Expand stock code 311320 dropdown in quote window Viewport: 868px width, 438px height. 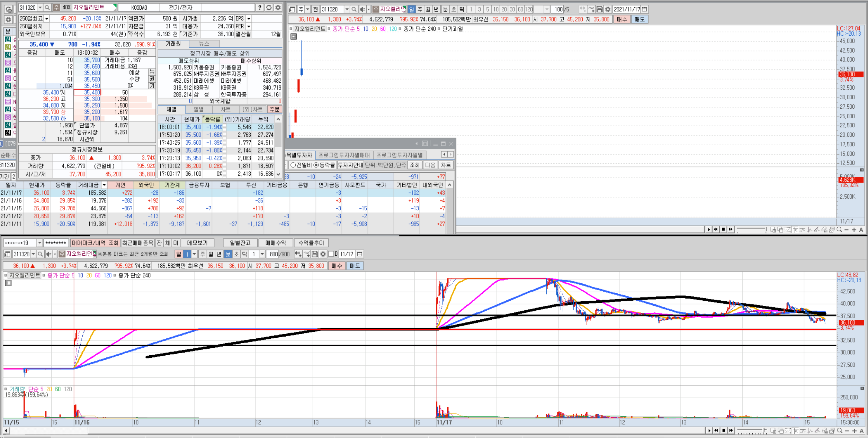[x=40, y=7]
